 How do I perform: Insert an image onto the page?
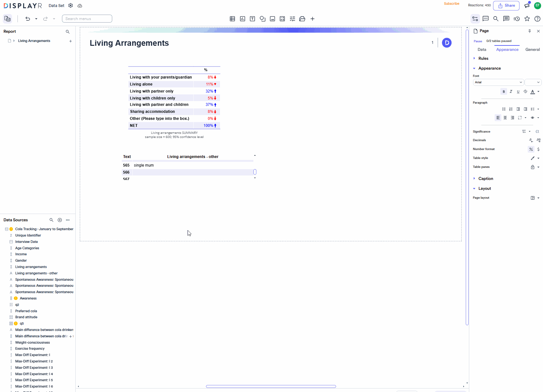(272, 19)
